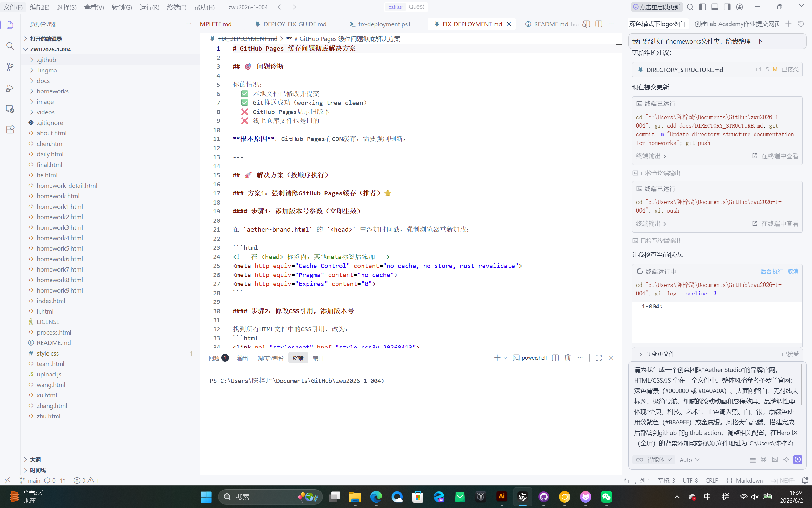Open the Search view in activity bar
Viewport: 812px width, 508px height.
point(10,46)
